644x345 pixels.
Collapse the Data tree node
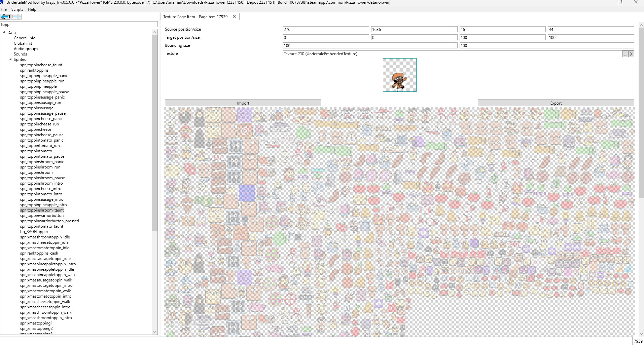coord(4,33)
